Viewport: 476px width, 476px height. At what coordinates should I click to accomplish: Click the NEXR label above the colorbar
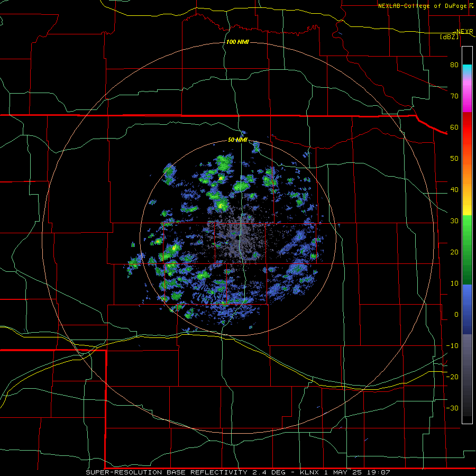pyautogui.click(x=464, y=32)
